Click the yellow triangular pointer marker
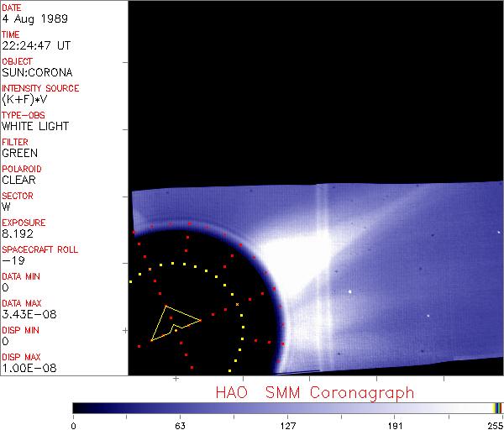 [172, 323]
